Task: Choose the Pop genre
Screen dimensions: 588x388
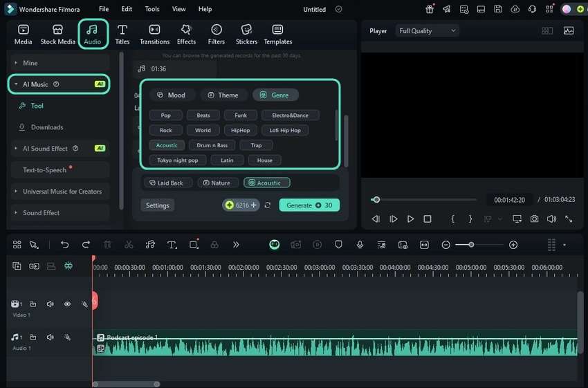Action: (166, 115)
